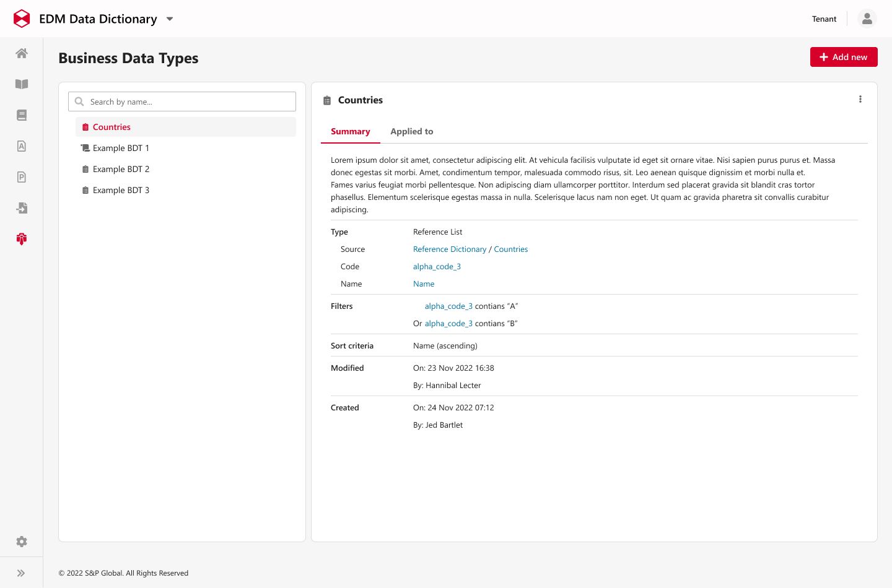
Task: Open the sidebar page icon marked P
Action: pyautogui.click(x=22, y=177)
